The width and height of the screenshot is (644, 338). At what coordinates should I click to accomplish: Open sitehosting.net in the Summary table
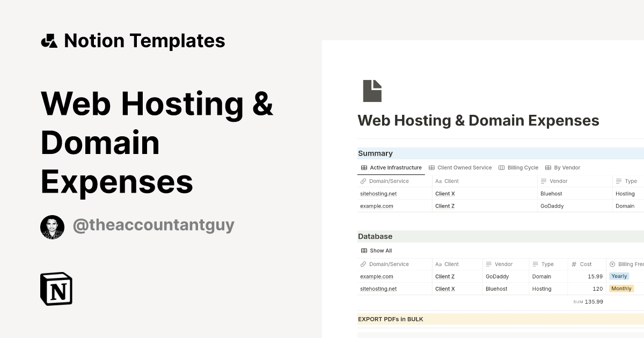(378, 194)
